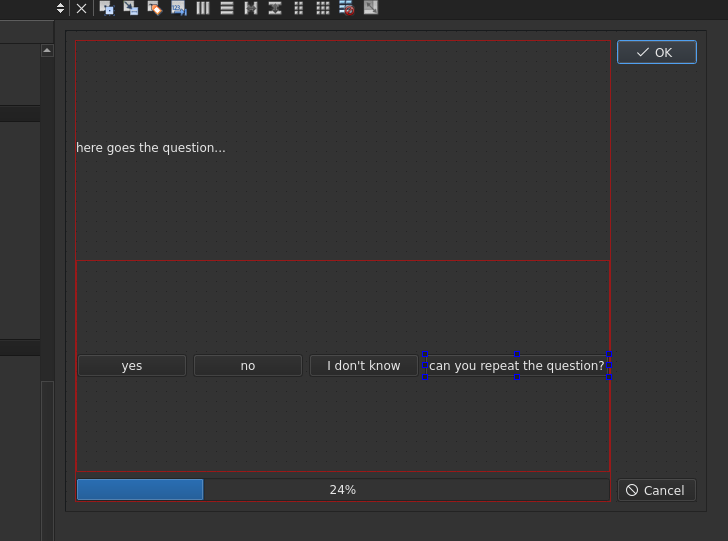Click "can you repeat the question?" button

click(x=517, y=365)
